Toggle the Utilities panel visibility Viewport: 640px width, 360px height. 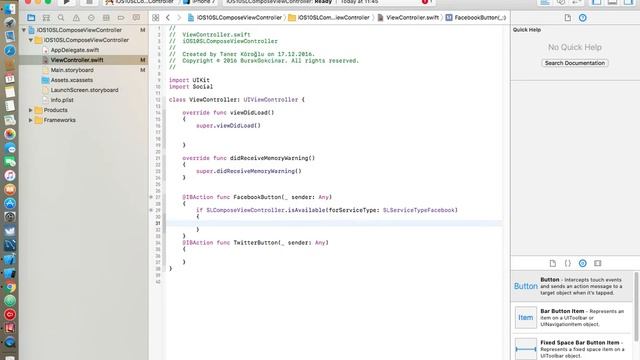(x=628, y=2)
